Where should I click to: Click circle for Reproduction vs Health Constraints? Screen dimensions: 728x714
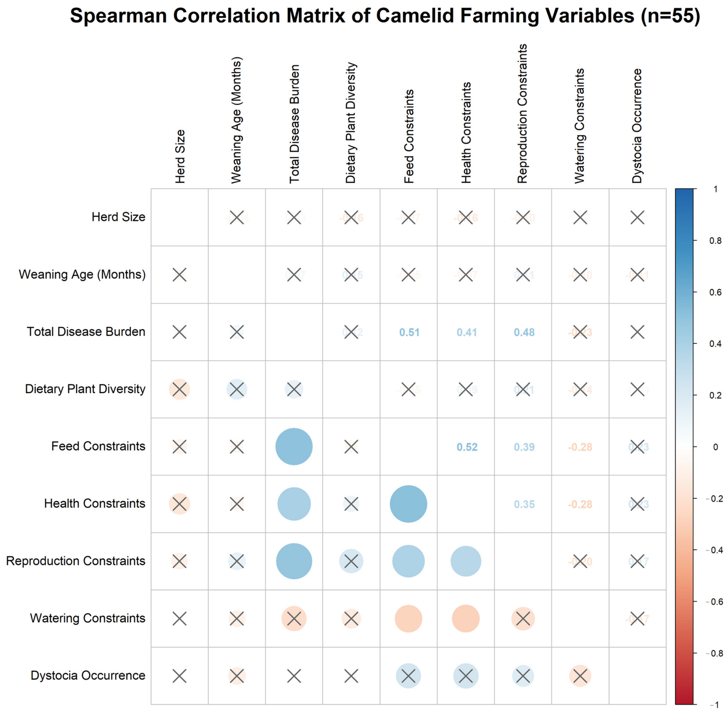pyautogui.click(x=466, y=561)
